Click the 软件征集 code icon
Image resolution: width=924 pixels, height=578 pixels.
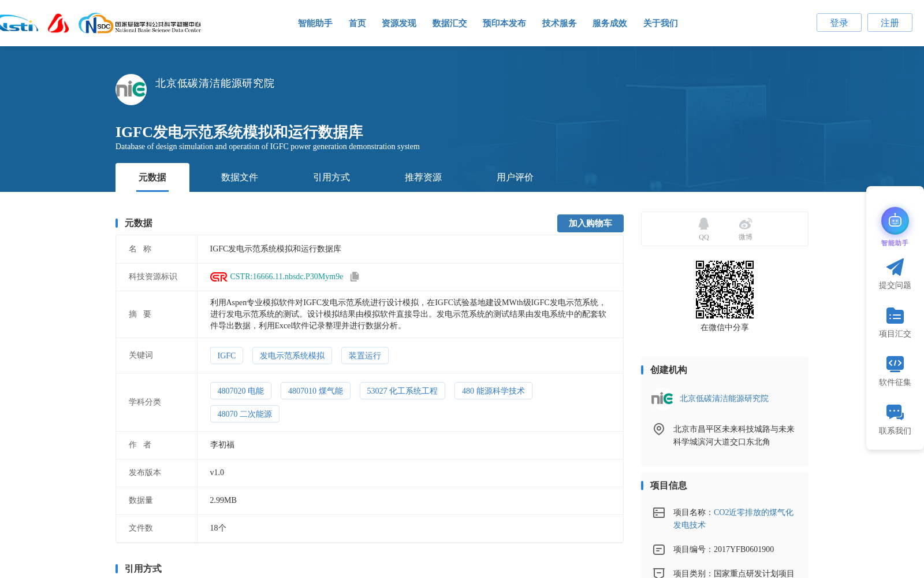pos(895,364)
